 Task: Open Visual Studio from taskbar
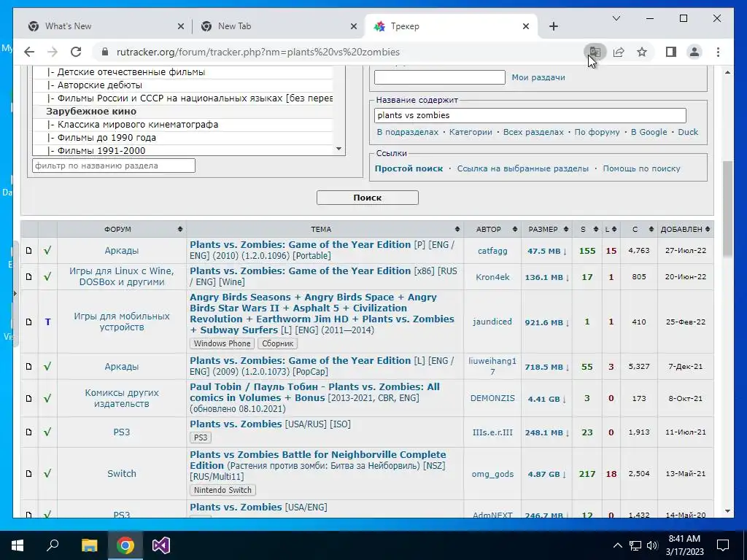coord(161,545)
